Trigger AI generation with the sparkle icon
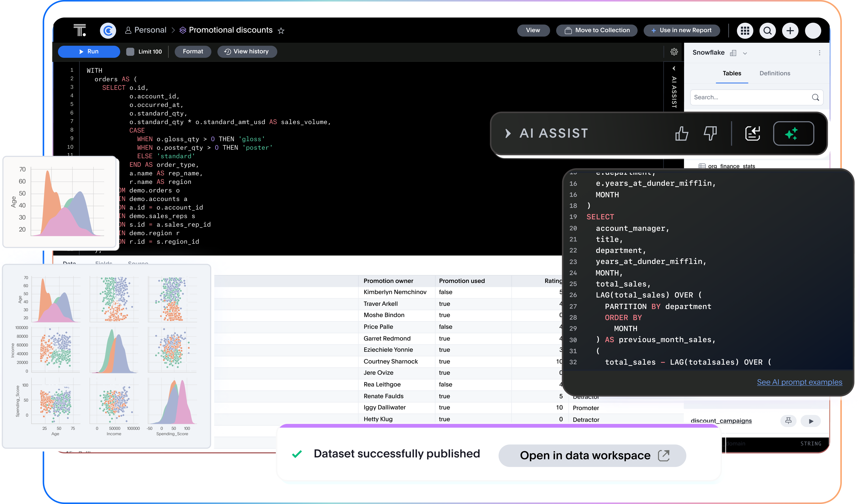 pos(793,133)
